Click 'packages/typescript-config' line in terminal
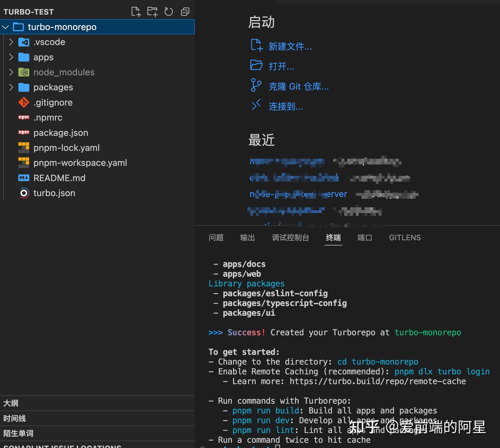 [x=285, y=303]
